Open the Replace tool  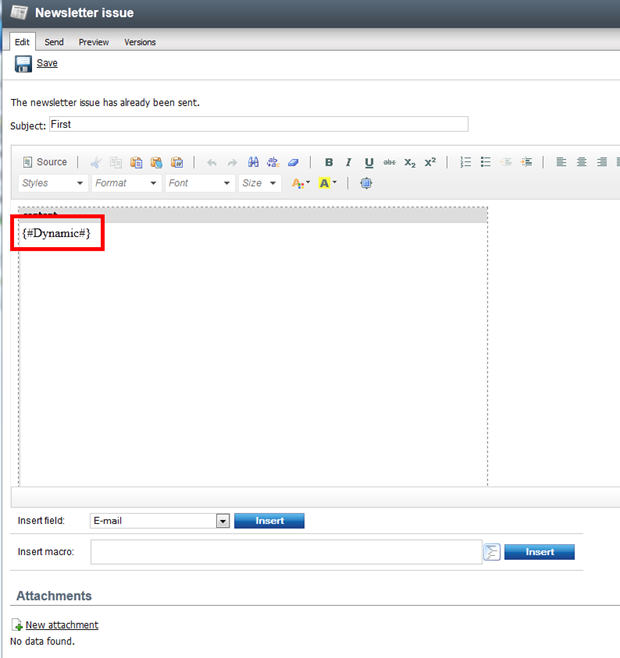(273, 162)
